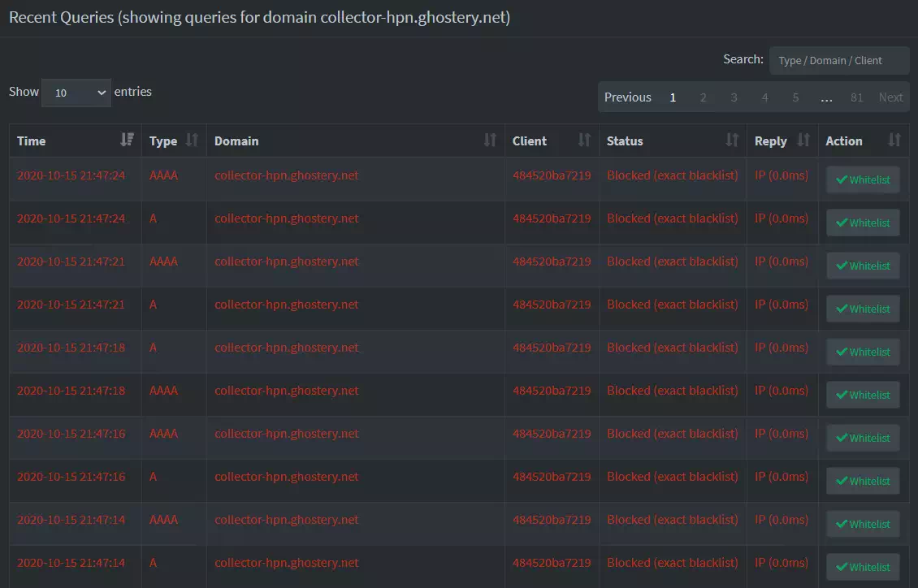This screenshot has height=588, width=918.
Task: Click Domain column header text
Action: [236, 141]
